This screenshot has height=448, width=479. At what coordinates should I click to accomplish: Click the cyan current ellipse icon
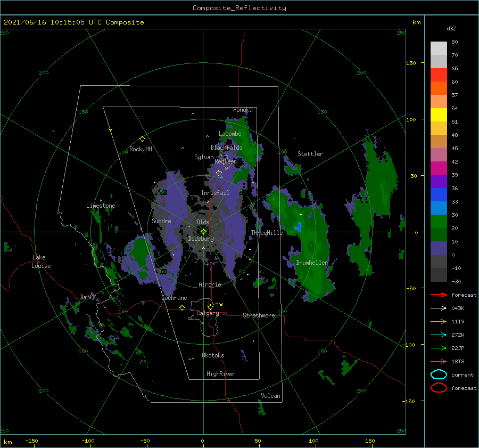click(439, 374)
